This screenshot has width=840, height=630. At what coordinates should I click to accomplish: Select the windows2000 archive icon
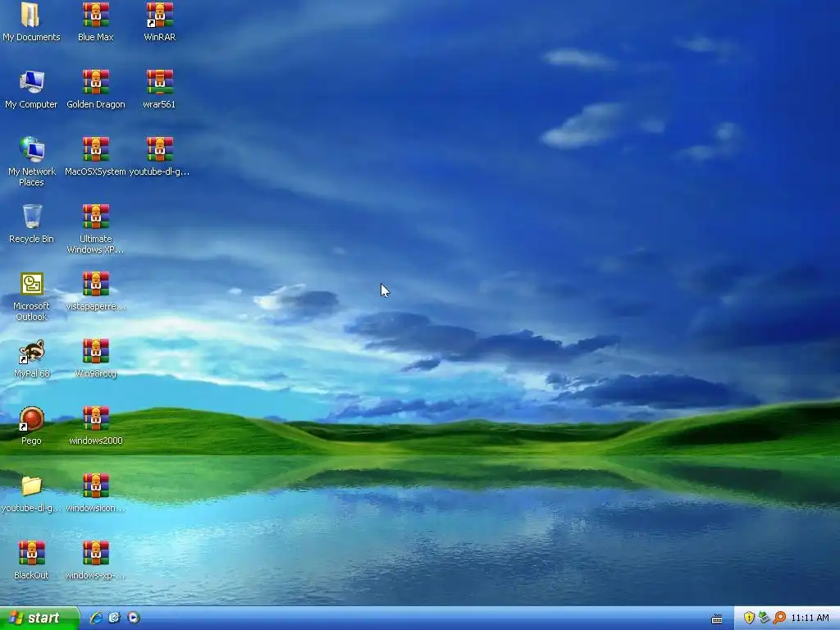pos(96,418)
